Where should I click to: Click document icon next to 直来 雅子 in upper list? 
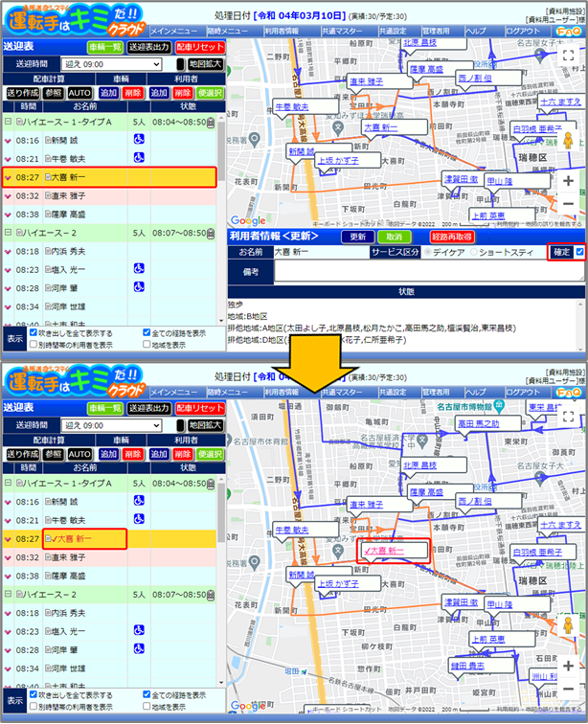(48, 195)
